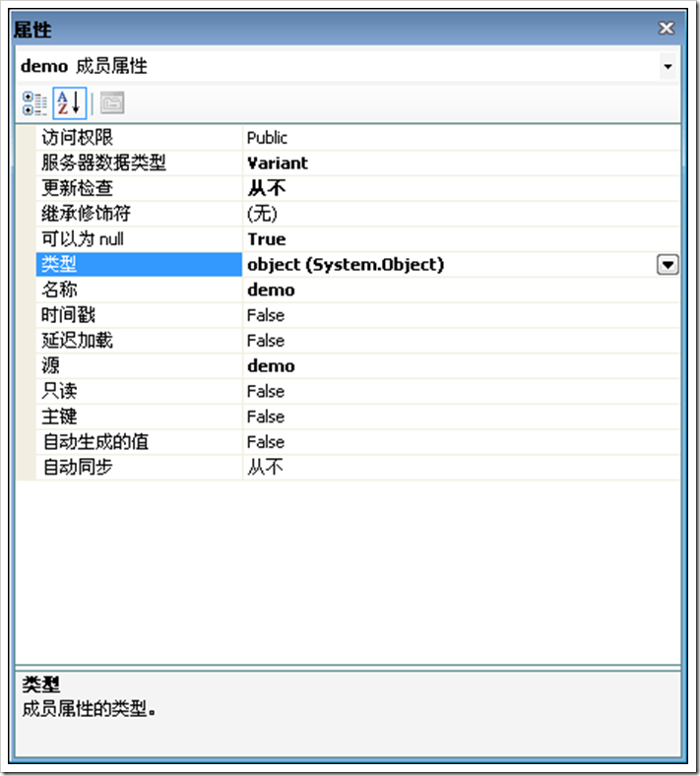Select the 名称 property row
Screen dimensions: 700x776
click(x=139, y=290)
